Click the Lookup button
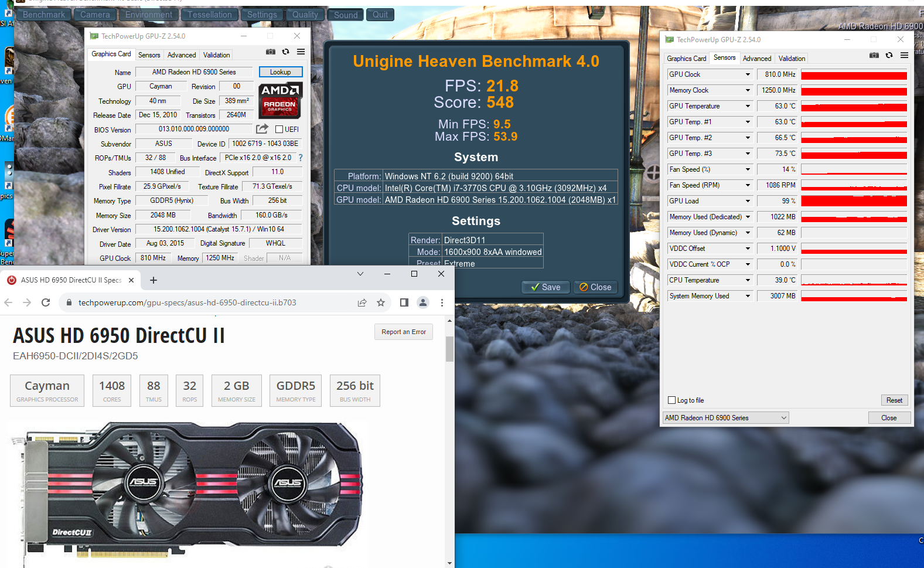924x568 pixels. pyautogui.click(x=281, y=72)
